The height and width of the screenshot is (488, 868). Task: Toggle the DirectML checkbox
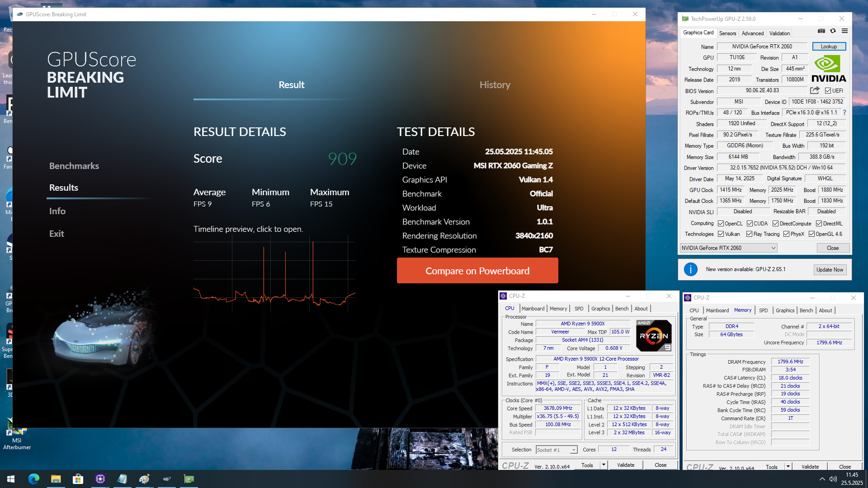(x=819, y=224)
